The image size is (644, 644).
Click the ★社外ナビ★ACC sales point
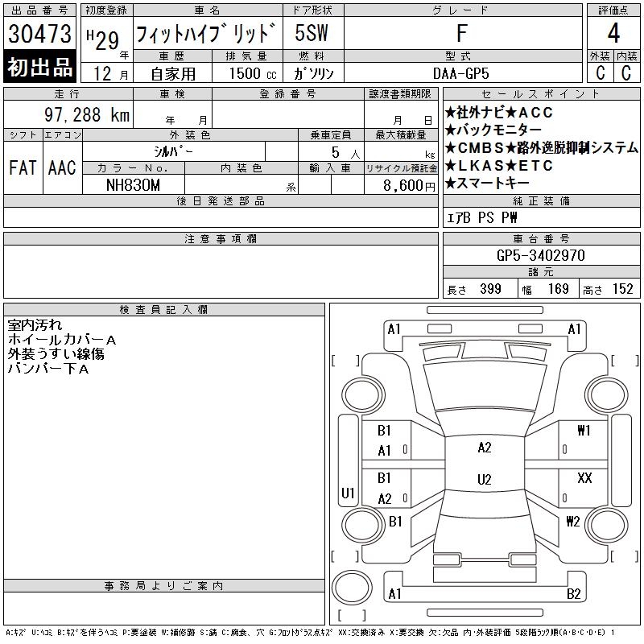tap(498, 112)
